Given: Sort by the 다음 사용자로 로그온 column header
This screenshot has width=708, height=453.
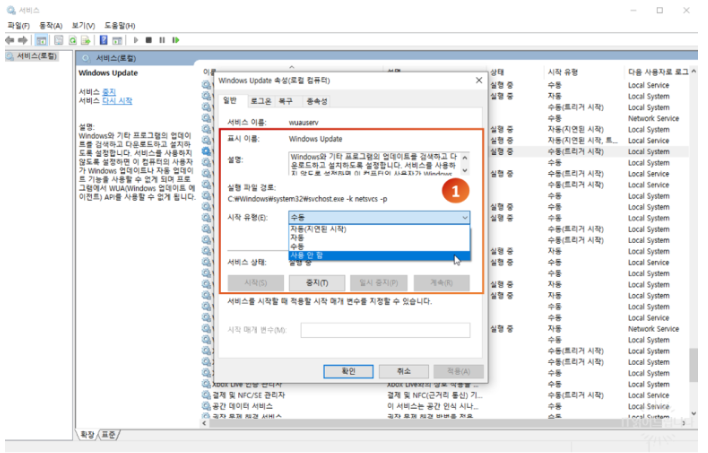Looking at the screenshot, I should [658, 72].
